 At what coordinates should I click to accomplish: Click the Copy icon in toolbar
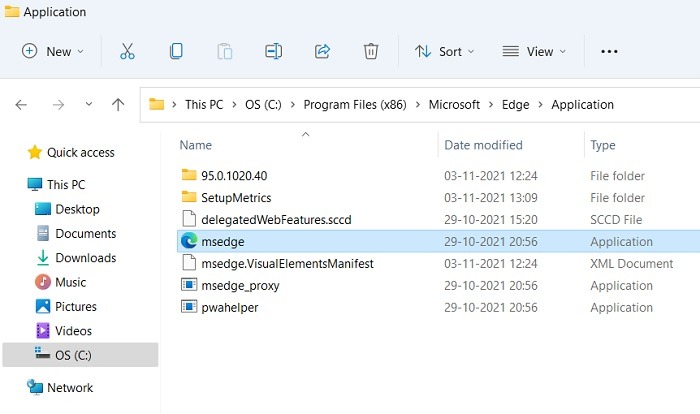[176, 51]
